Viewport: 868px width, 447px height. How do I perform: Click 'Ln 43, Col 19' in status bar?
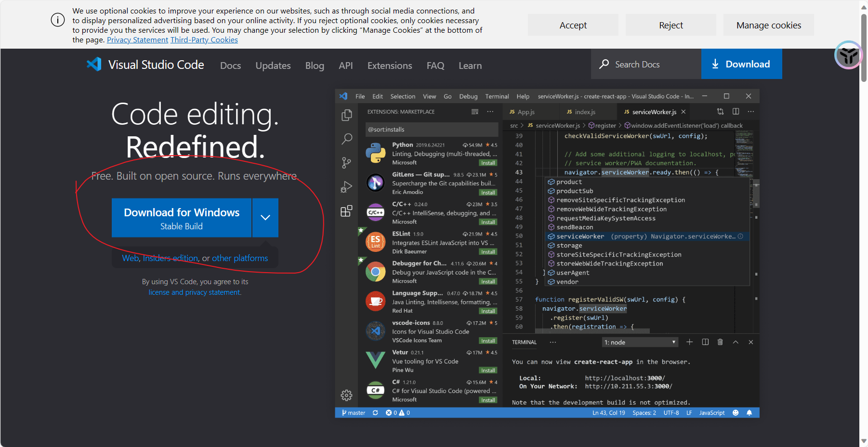pos(609,413)
